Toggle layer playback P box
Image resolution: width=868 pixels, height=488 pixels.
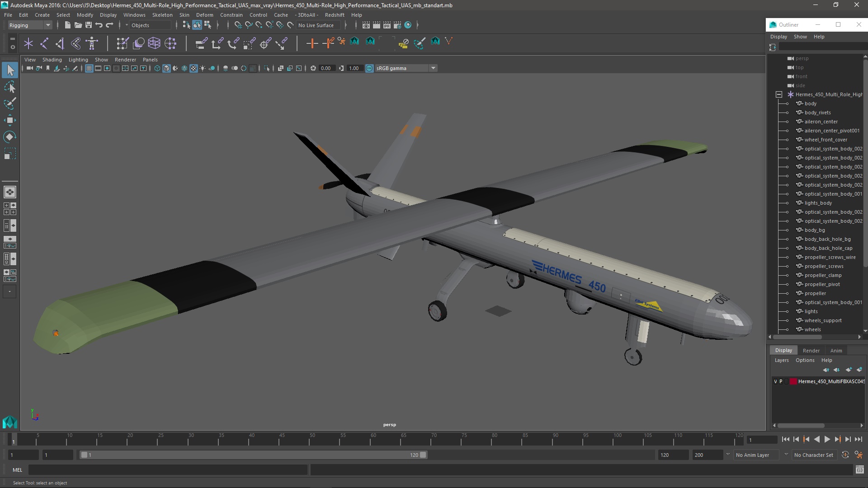(781, 381)
